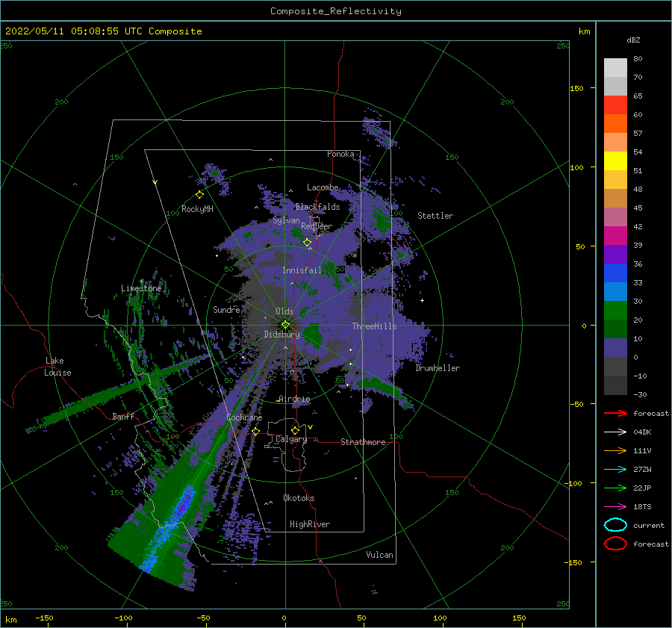This screenshot has height=628, width=672.
Task: Choose the green 22JP arrow icon
Action: pos(615,488)
